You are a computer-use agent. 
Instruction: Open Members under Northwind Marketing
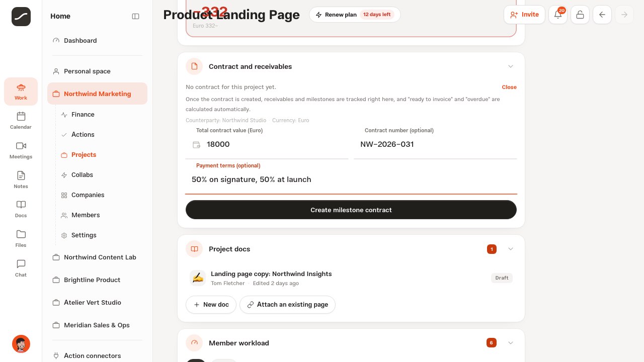tap(101, 215)
